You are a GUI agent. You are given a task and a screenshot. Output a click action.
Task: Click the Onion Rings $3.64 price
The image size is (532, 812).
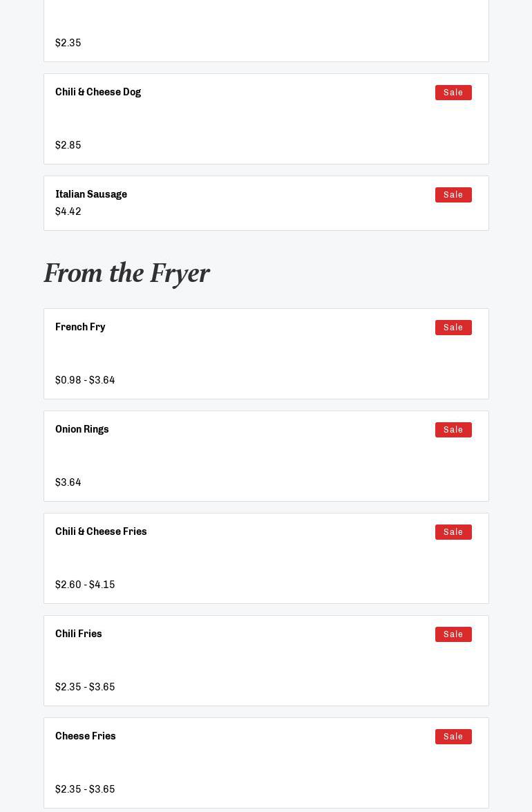click(68, 482)
